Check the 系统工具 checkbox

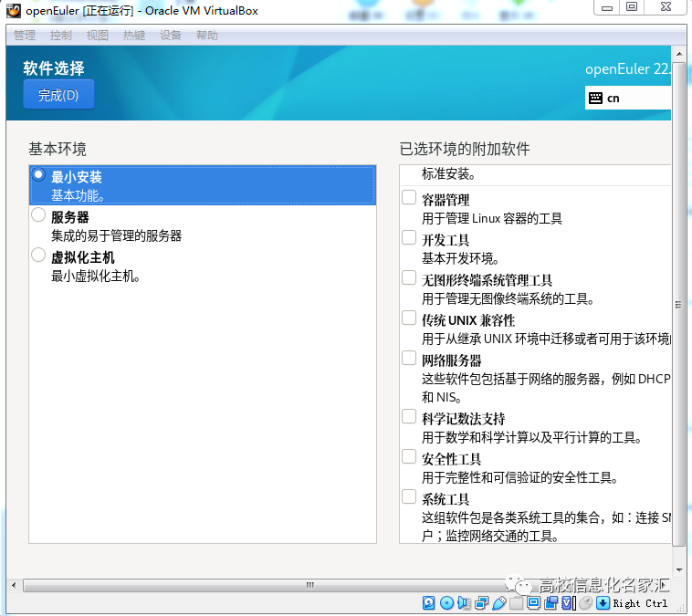[409, 496]
